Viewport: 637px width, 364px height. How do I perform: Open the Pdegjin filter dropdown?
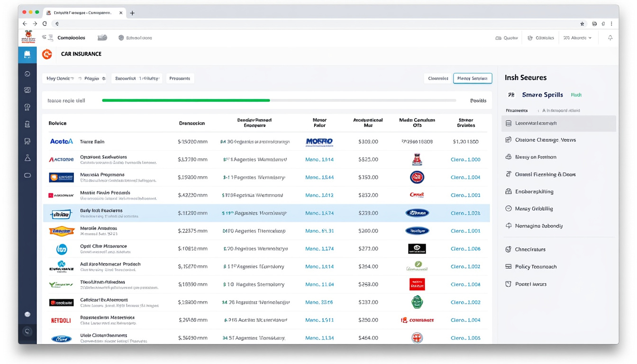click(x=95, y=79)
